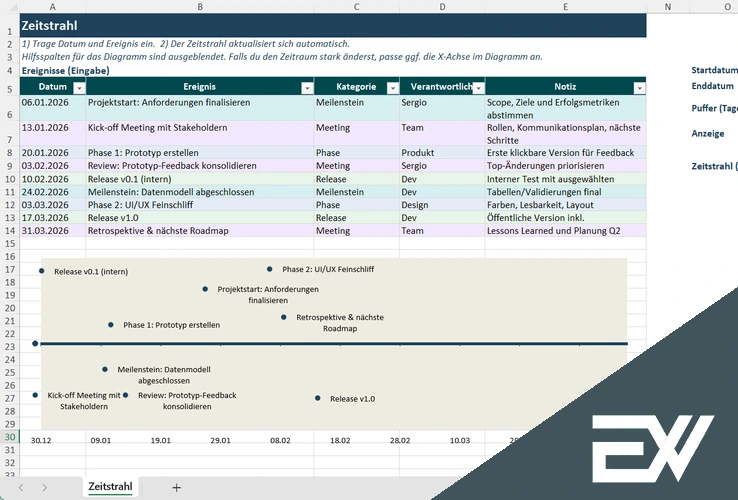Click the Zeitstrahl title banner cell

pos(300,26)
